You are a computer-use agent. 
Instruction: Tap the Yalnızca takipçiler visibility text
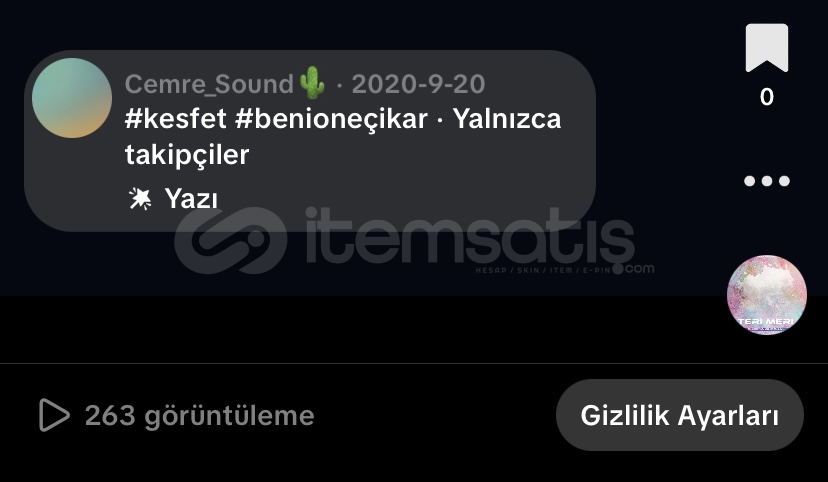(343, 137)
